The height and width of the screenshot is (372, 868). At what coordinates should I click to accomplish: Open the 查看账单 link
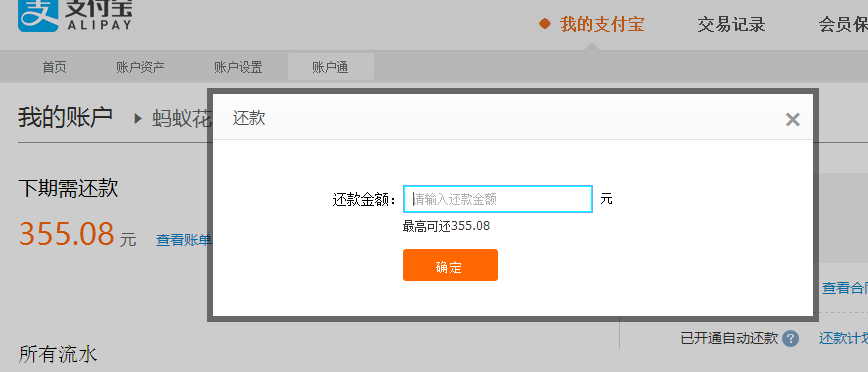pos(184,240)
